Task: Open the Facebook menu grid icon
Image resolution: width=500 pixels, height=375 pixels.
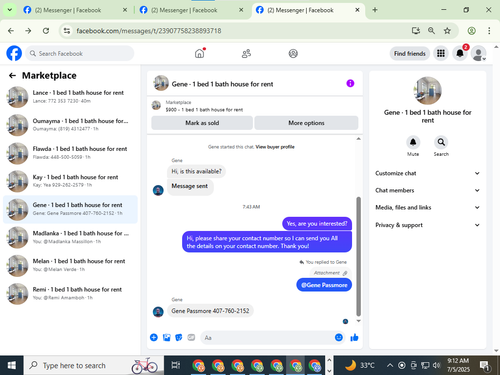Action: pos(441,53)
